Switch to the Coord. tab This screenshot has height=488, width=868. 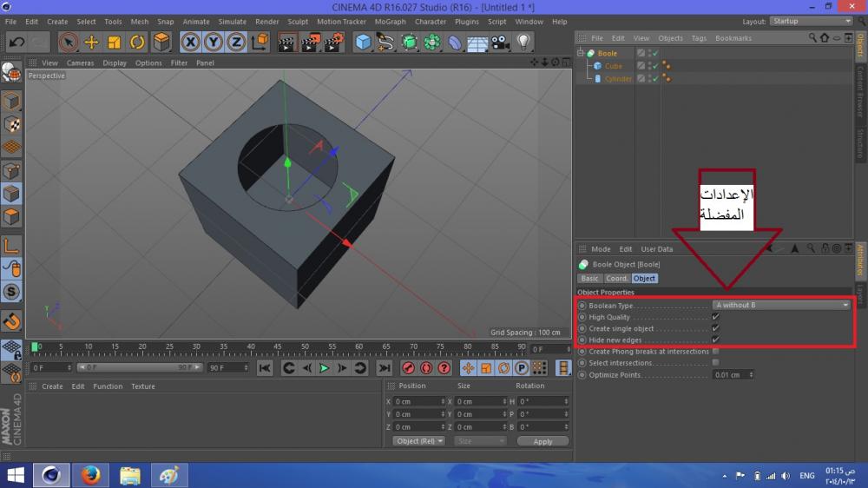pyautogui.click(x=616, y=279)
